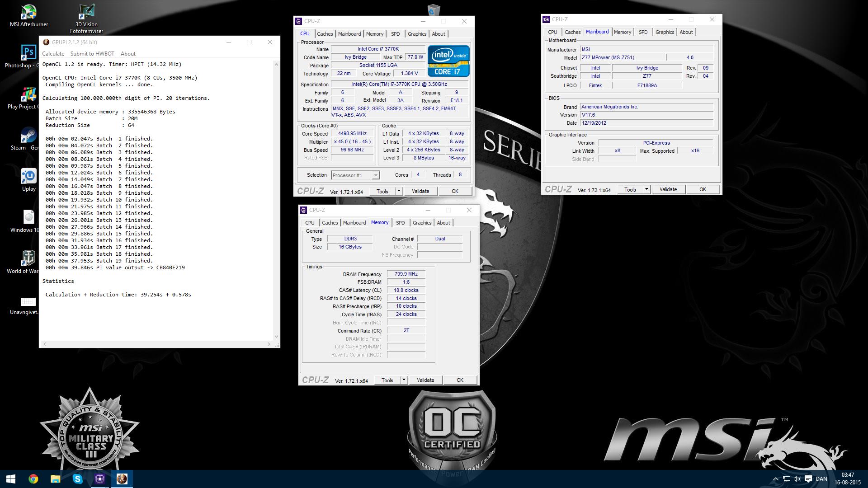Launch Chrome from taskbar
This screenshot has width=868, height=488.
pyautogui.click(x=33, y=479)
